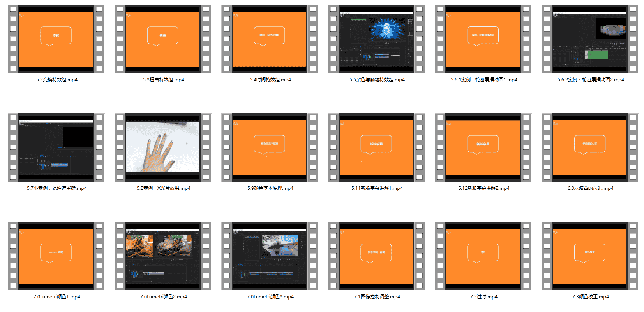Screen dimensions: 644x312
Task: Pick the 5.8案例：X光片效果.mp4 hand thumbnail
Action: tap(163, 147)
